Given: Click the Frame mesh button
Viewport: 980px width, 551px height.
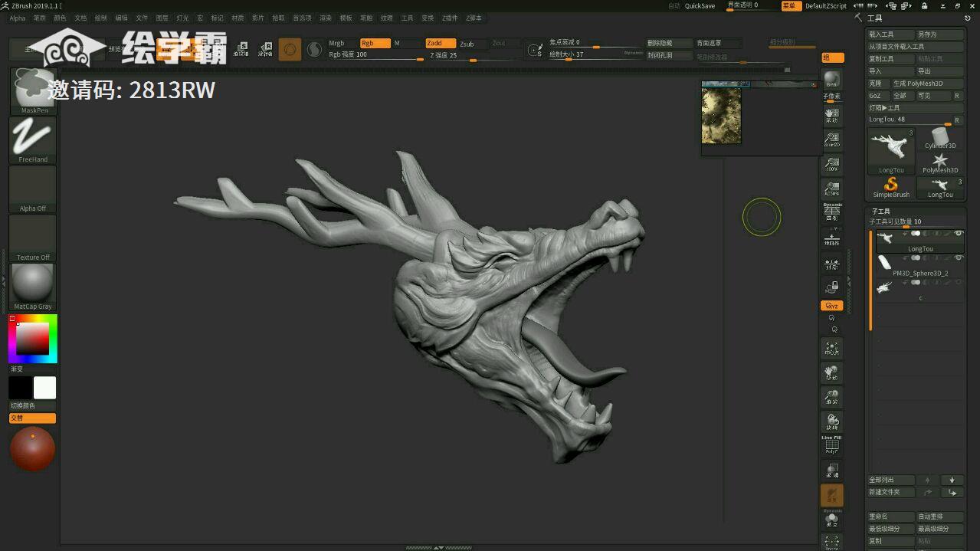Looking at the screenshot, I should click(x=832, y=349).
